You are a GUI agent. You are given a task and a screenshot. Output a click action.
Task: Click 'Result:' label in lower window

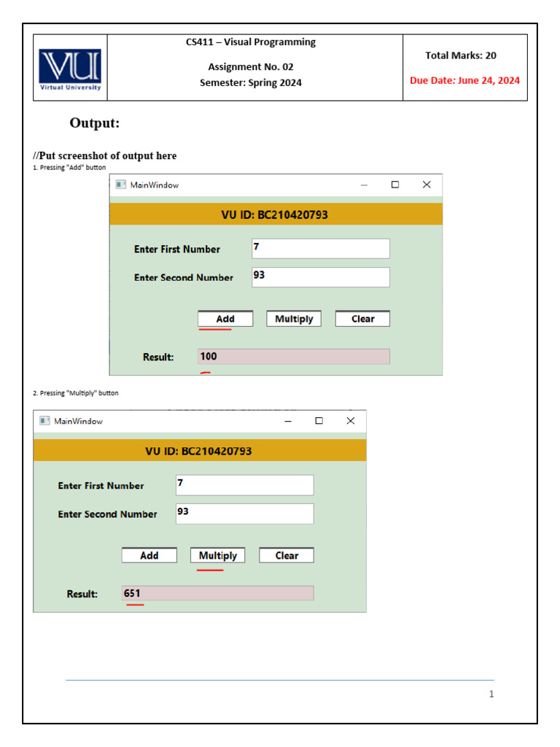pos(82,594)
